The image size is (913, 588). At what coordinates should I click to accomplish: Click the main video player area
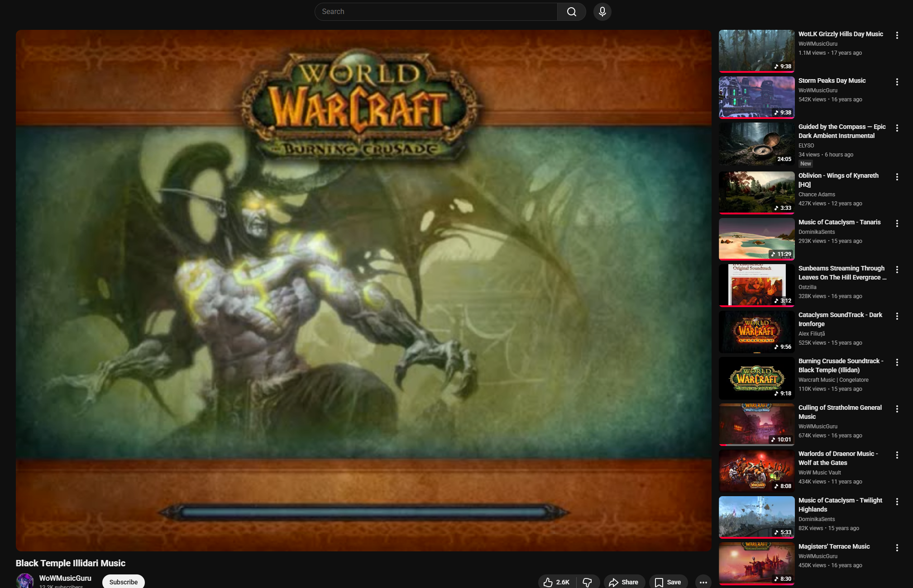363,290
